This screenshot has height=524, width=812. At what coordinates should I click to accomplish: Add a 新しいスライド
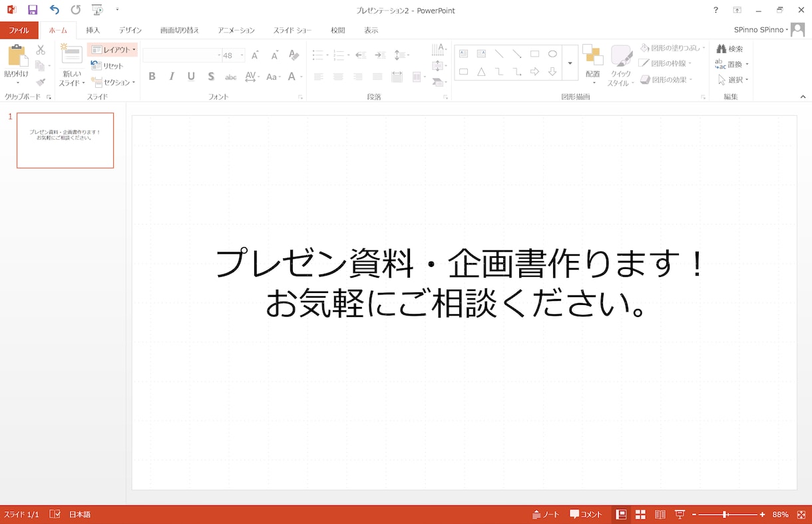72,65
